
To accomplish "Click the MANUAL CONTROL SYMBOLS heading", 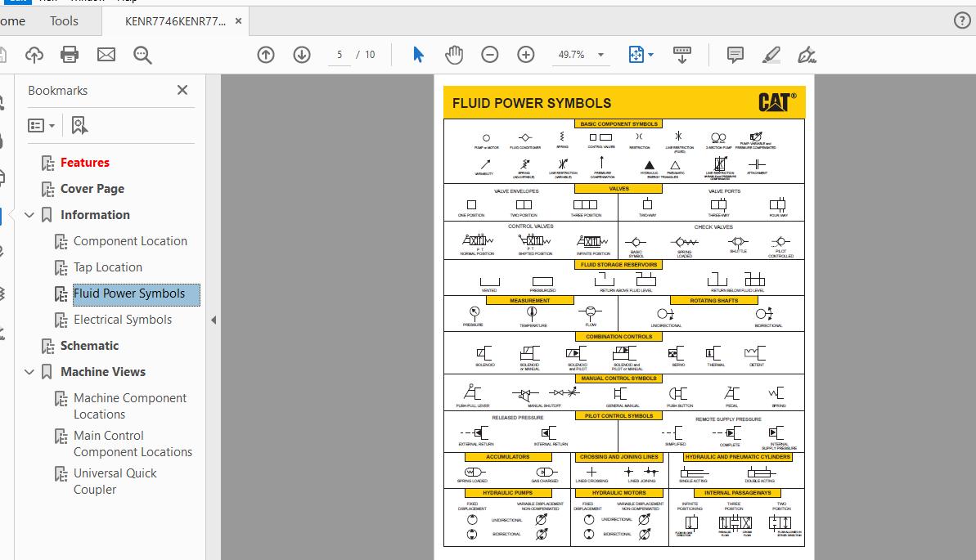I will coord(618,379).
